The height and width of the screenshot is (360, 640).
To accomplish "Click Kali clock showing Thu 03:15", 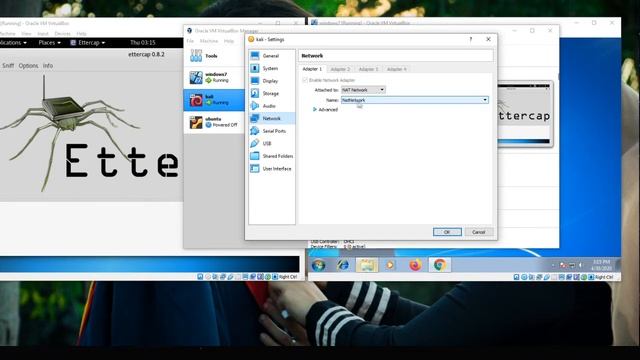I will (x=142, y=42).
